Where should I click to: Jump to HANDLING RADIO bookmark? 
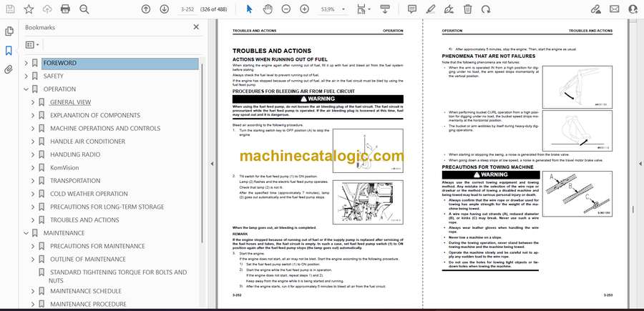click(75, 154)
